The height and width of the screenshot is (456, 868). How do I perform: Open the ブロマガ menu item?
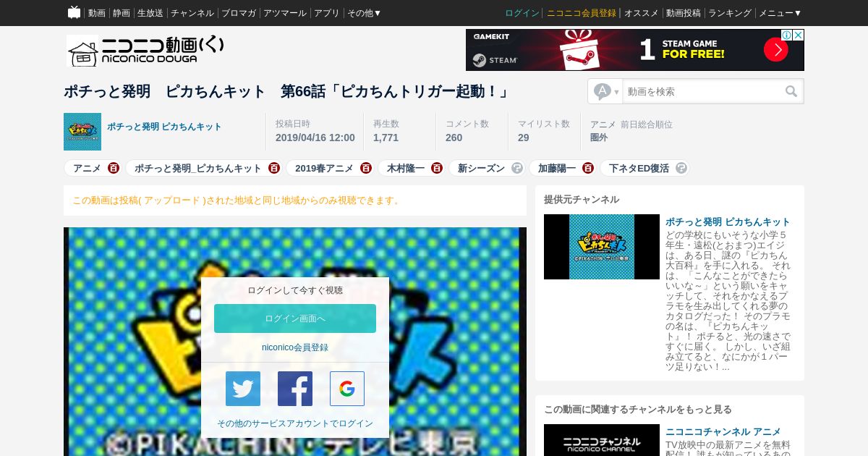[x=239, y=13]
